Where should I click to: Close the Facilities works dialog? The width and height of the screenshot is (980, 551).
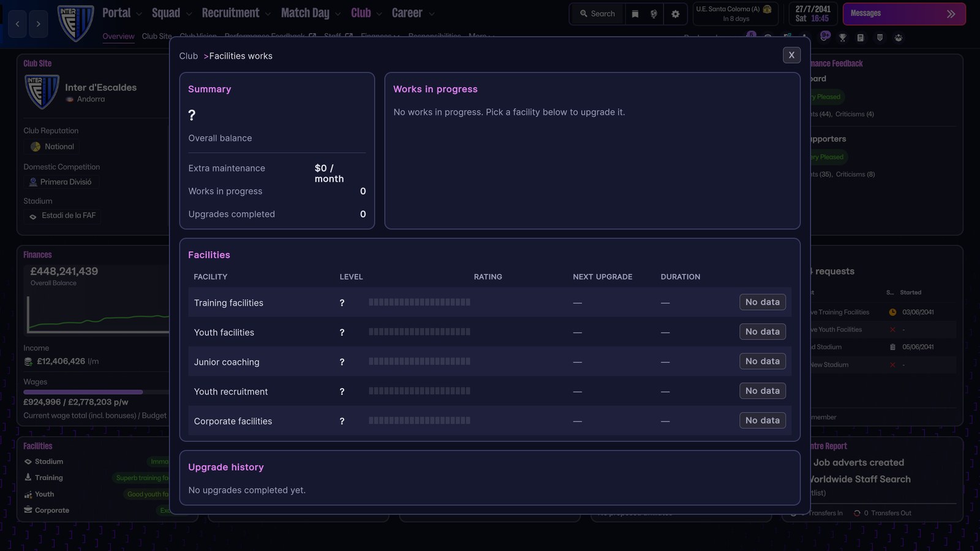click(x=791, y=55)
